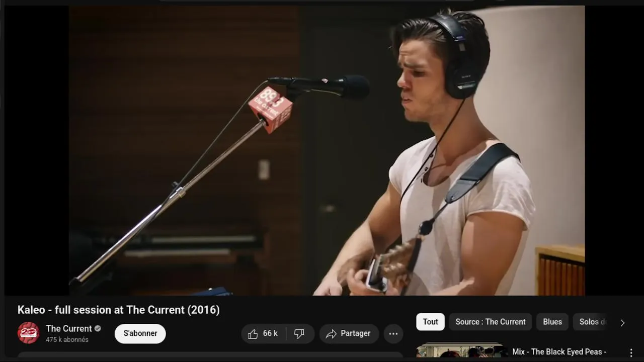Open options menu for the Mix video
This screenshot has height=362, width=644.
pos(631,352)
